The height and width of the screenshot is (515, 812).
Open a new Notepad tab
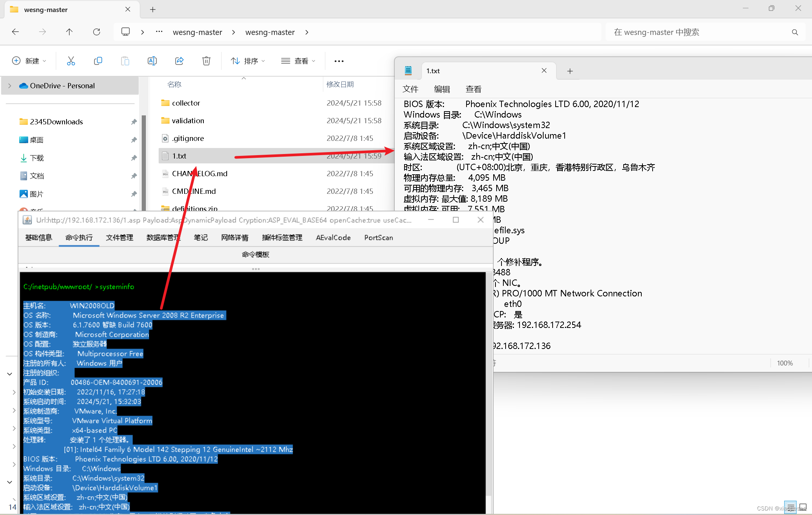pyautogui.click(x=570, y=71)
